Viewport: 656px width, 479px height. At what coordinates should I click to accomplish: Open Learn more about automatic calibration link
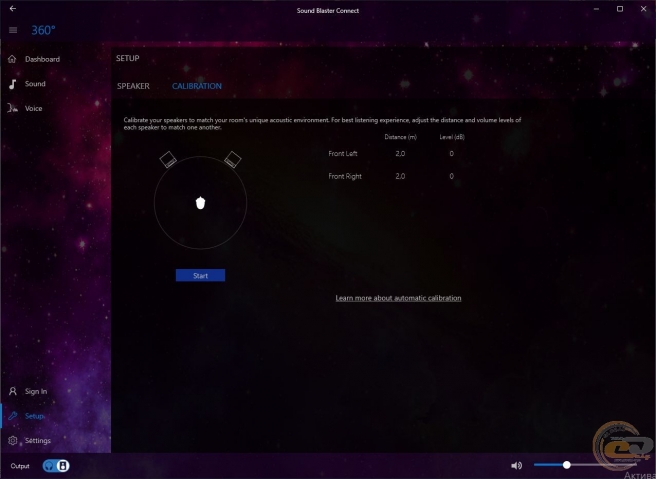398,298
